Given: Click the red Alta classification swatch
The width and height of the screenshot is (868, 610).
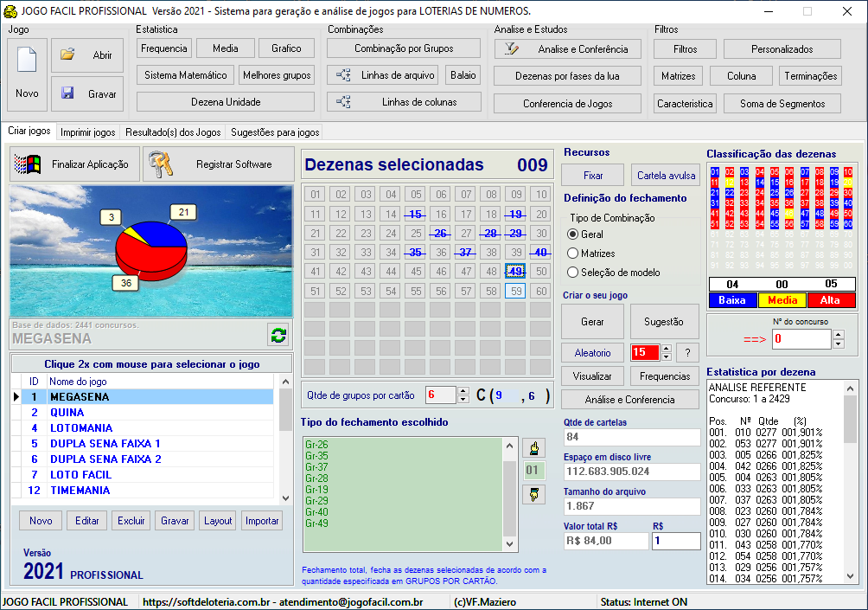Looking at the screenshot, I should 831,300.
